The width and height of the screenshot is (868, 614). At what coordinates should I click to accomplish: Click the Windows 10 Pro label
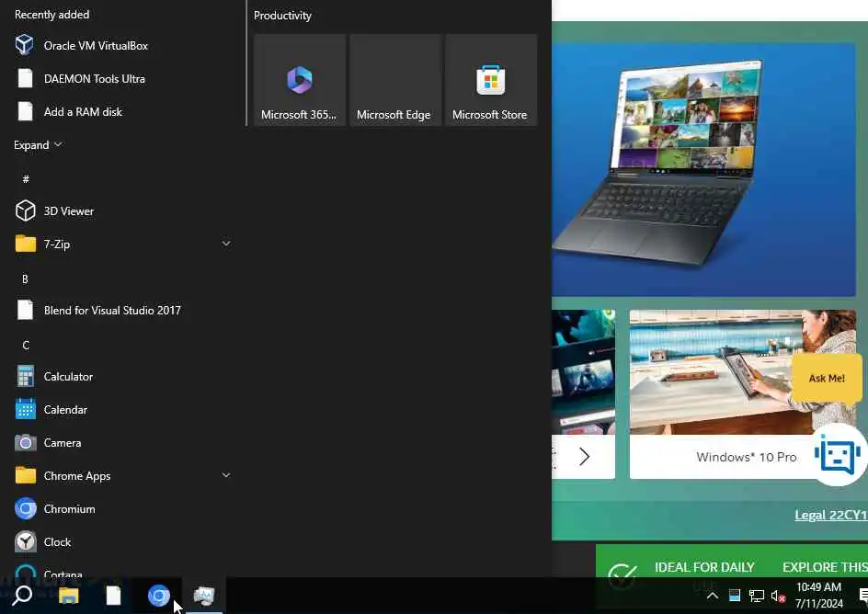(x=747, y=457)
